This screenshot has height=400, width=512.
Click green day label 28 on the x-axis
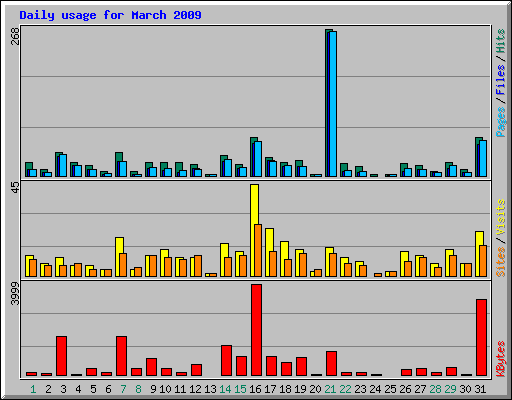(435, 389)
